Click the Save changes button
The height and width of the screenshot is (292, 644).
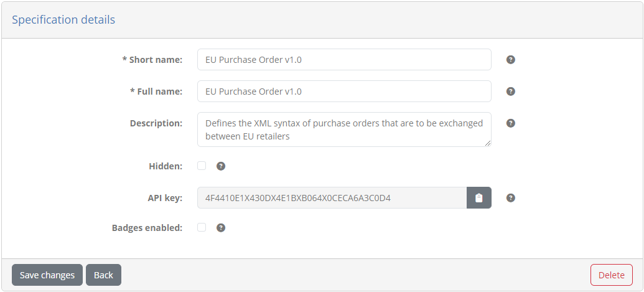[x=47, y=275]
